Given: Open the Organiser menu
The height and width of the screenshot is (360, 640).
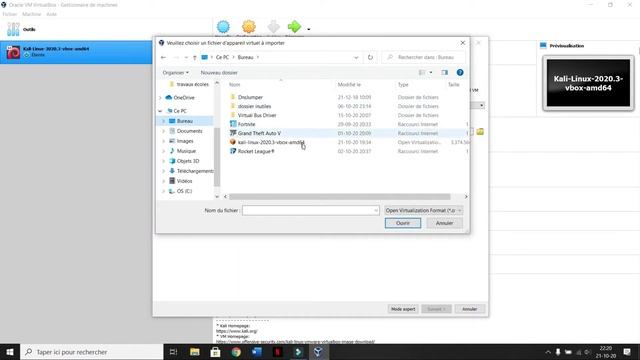Looking at the screenshot, I should click(176, 73).
